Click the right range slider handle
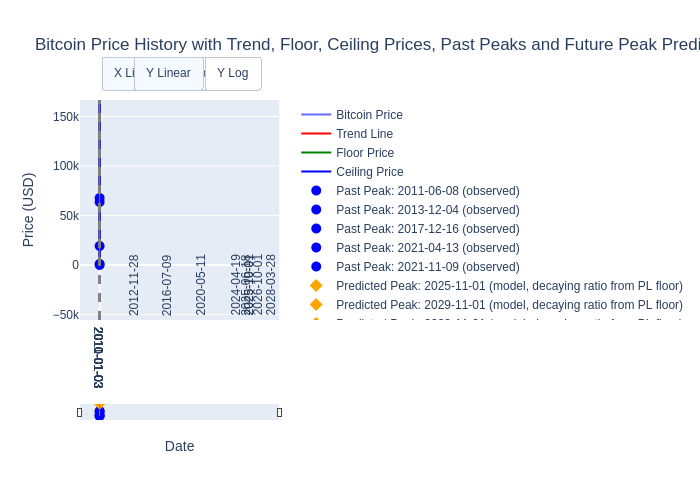This screenshot has height=500, width=700. 280,412
